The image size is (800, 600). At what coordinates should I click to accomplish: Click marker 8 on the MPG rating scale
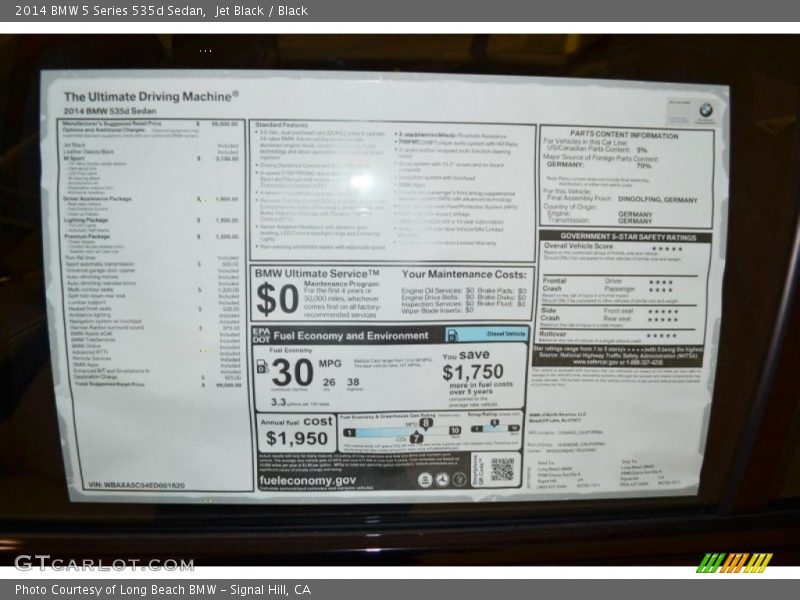(x=425, y=424)
